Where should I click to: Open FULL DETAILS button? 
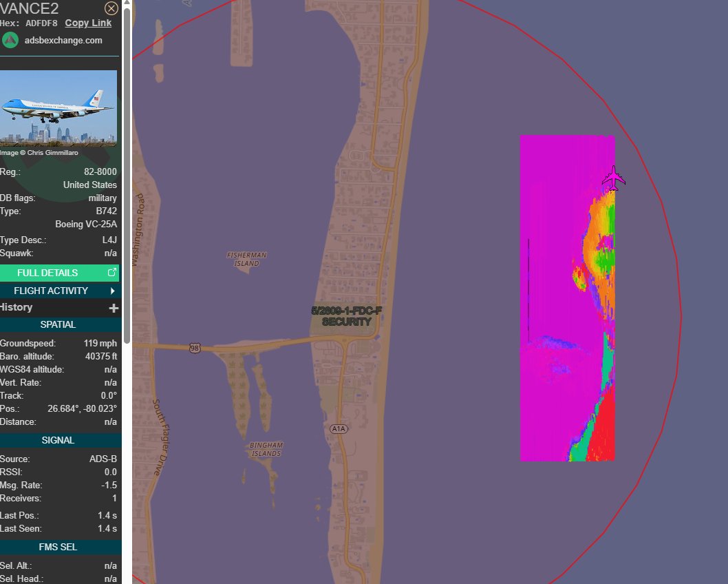click(59, 273)
